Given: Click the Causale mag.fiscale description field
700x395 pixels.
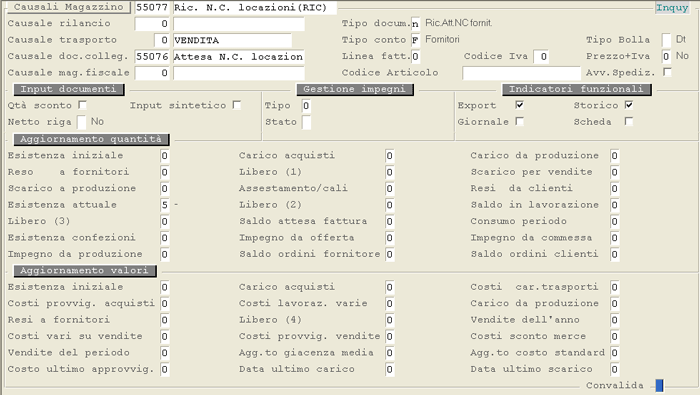Looking at the screenshot, I should tap(238, 73).
